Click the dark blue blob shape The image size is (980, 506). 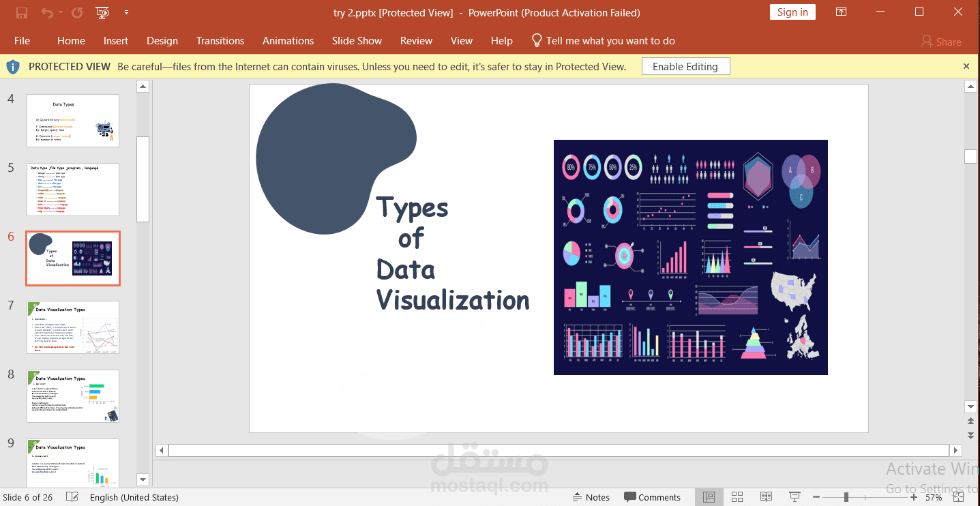pyautogui.click(x=336, y=159)
